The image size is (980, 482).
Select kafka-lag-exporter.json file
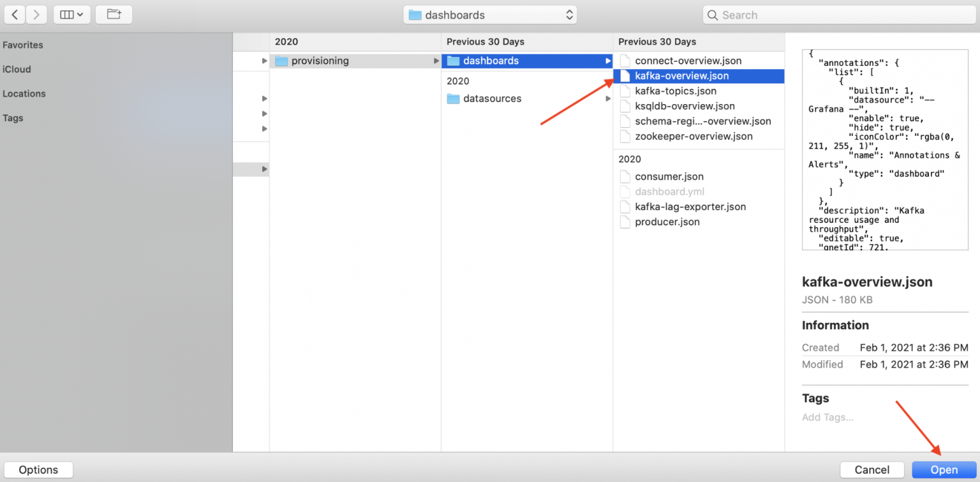pos(690,207)
